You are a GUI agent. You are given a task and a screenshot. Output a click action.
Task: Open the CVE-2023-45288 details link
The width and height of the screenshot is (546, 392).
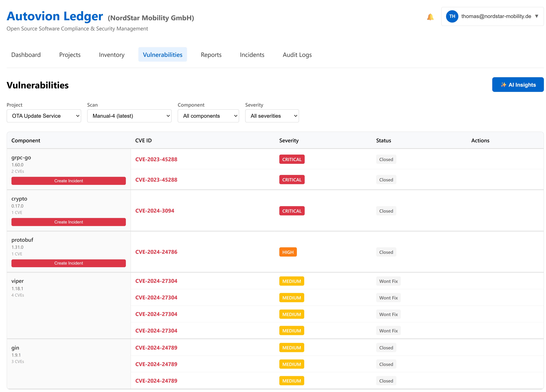(x=156, y=159)
